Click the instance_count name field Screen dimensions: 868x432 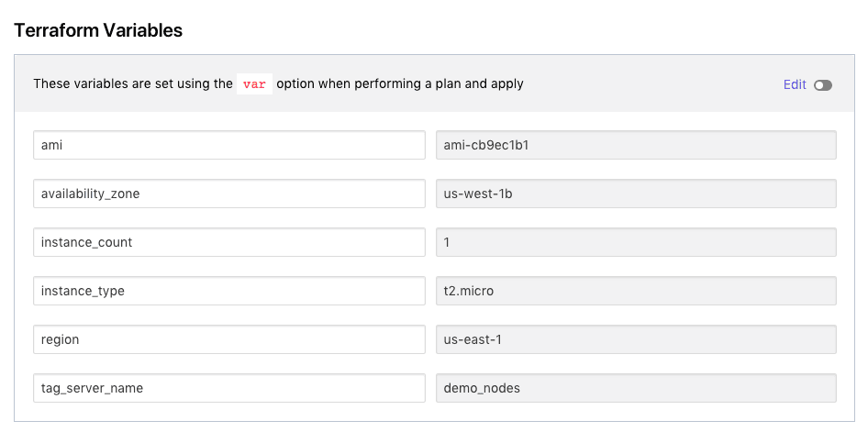click(x=228, y=242)
